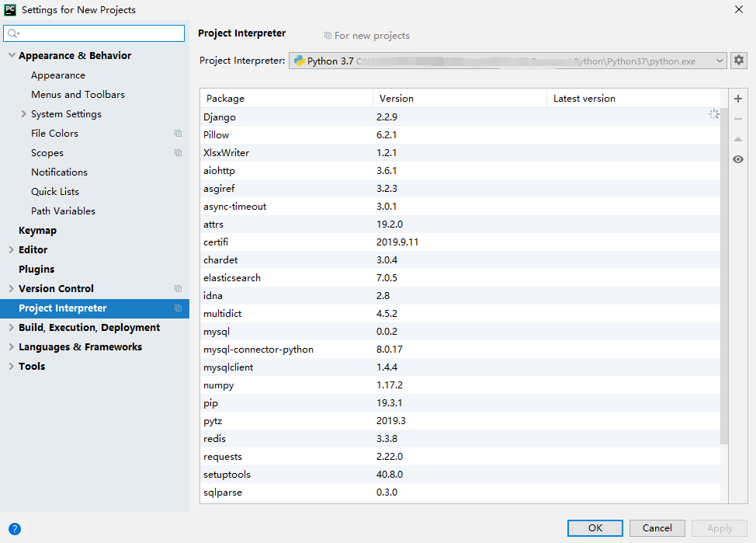The height and width of the screenshot is (543, 756).
Task: Click the copy icon beside File Colors
Action: pyautogui.click(x=178, y=133)
